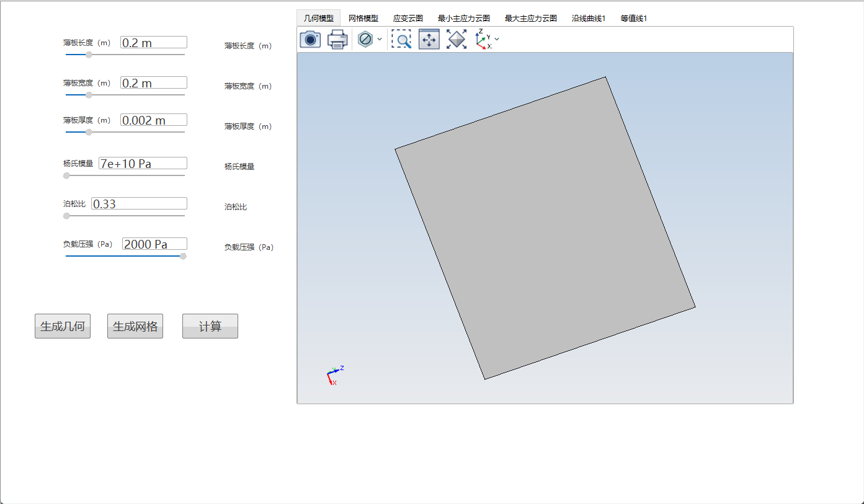Click the gray plate geometry in viewport
This screenshot has width=864, height=504.
coord(545,228)
